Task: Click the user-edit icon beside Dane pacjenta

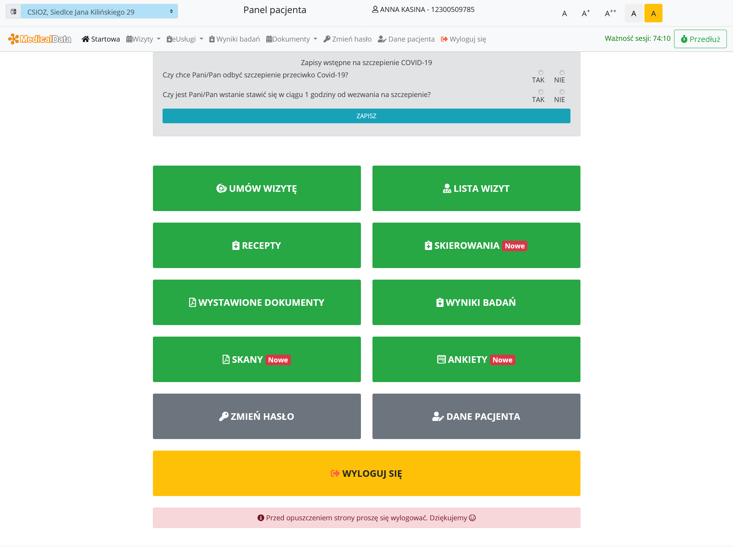Action: coord(382,39)
